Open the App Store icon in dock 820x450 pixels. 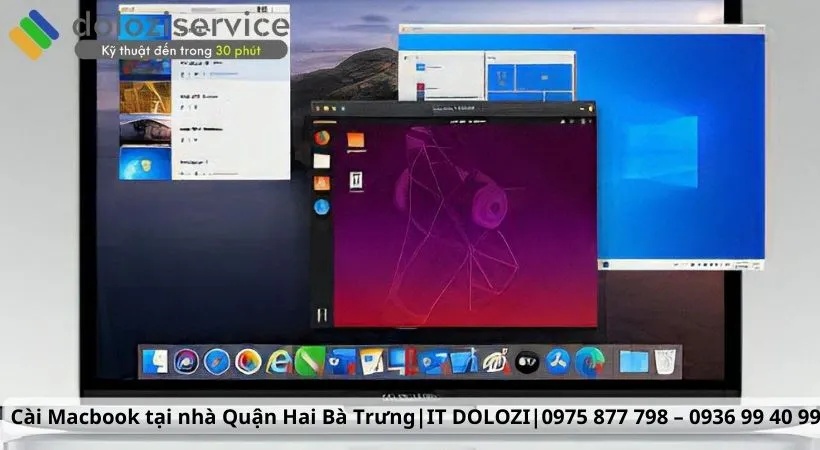557,362
